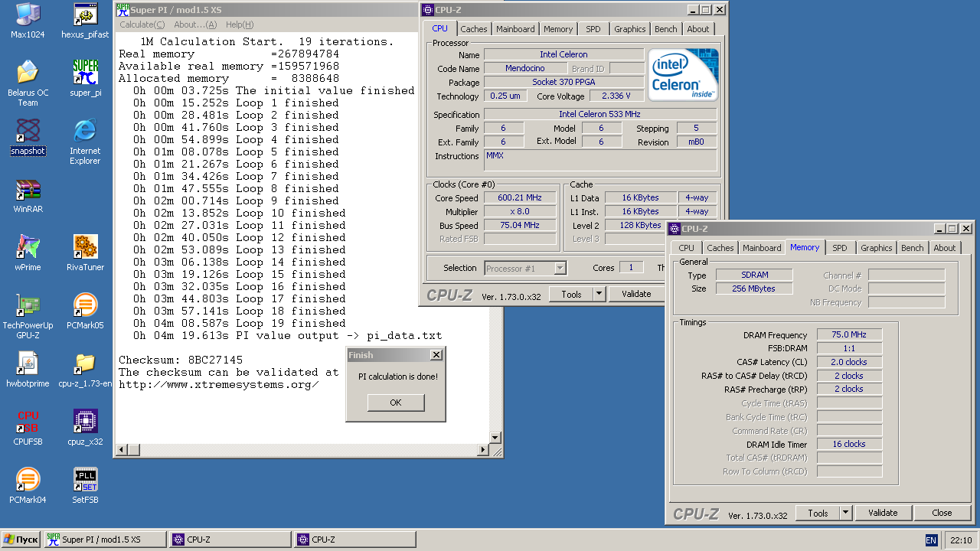Expand the Processor #1 selection dropdown
980x551 pixels.
coord(560,268)
